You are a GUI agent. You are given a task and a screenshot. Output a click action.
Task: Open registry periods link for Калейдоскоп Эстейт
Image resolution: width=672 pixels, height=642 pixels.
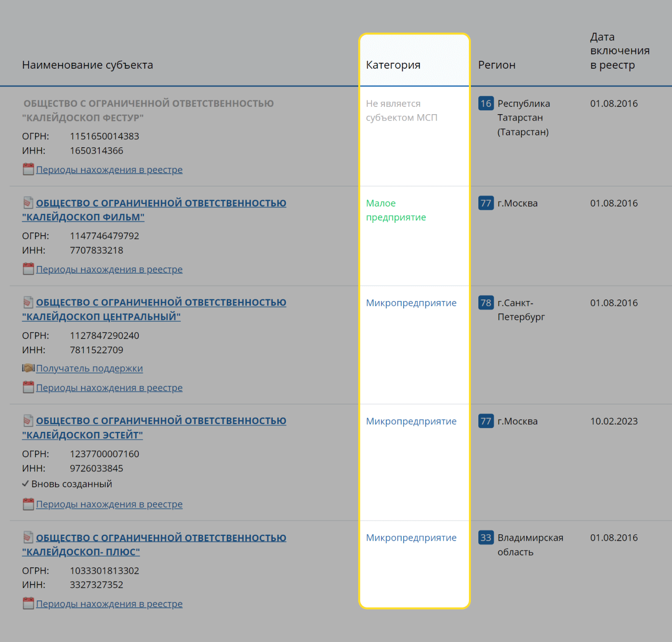[x=109, y=504]
